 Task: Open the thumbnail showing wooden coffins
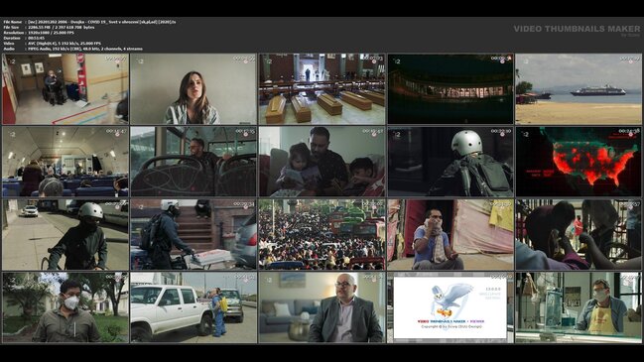coord(322,89)
